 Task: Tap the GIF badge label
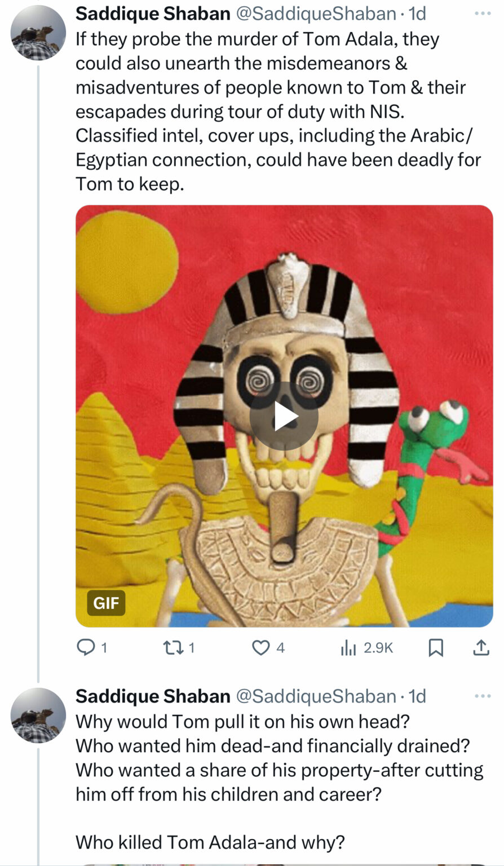coord(106,603)
